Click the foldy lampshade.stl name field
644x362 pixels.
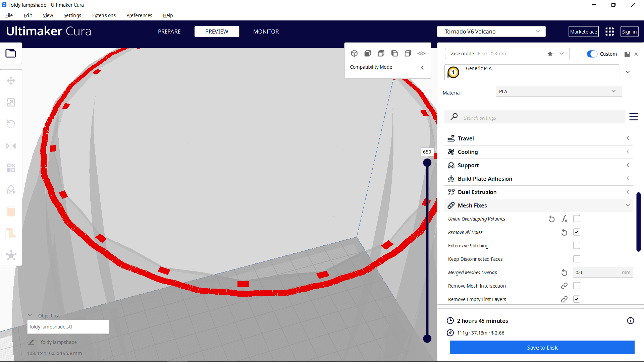[68, 326]
